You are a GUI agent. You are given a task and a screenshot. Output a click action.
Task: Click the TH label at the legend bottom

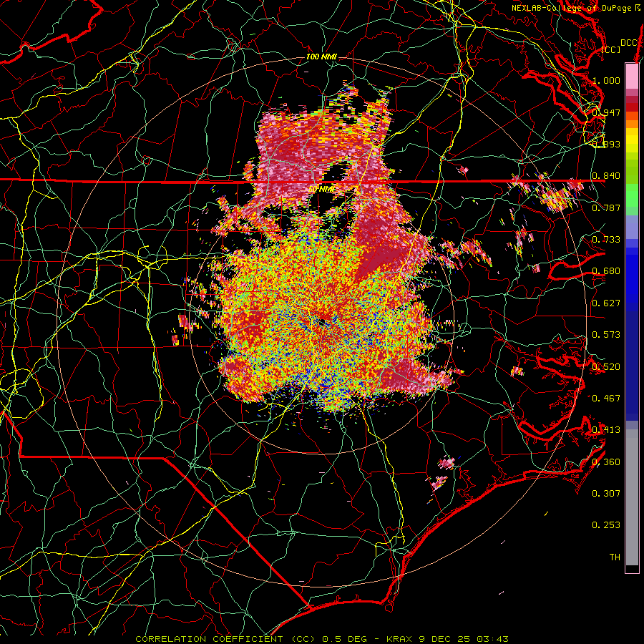615,557
